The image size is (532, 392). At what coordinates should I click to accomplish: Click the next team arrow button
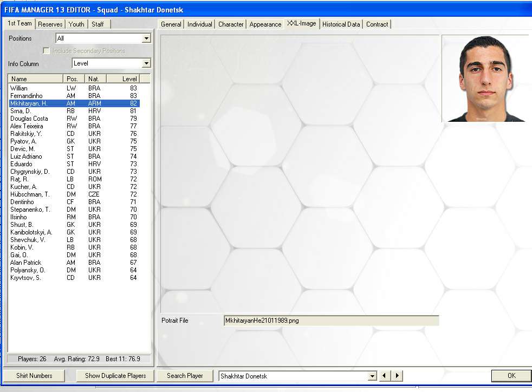point(397,376)
